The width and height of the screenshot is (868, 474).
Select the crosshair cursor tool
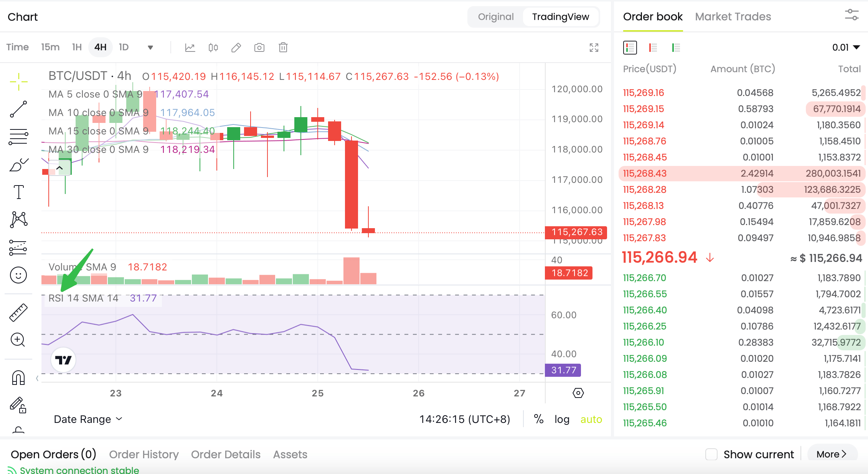coord(18,81)
